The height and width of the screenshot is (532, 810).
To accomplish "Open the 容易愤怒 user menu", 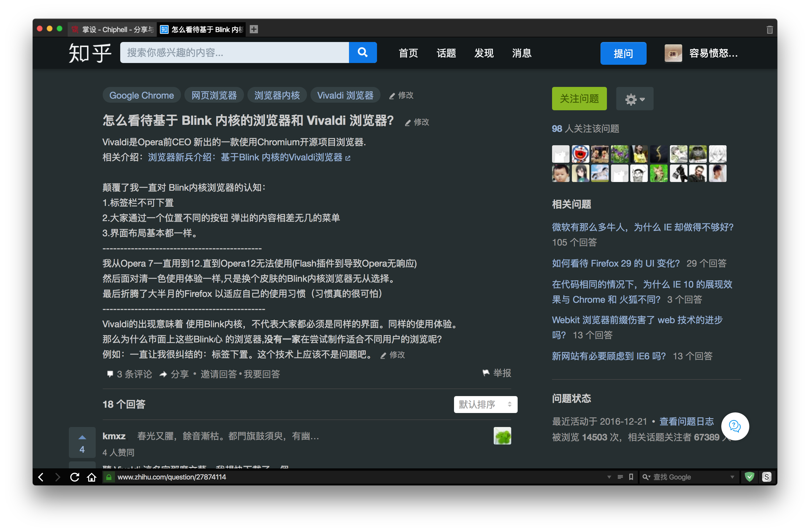I will point(713,53).
